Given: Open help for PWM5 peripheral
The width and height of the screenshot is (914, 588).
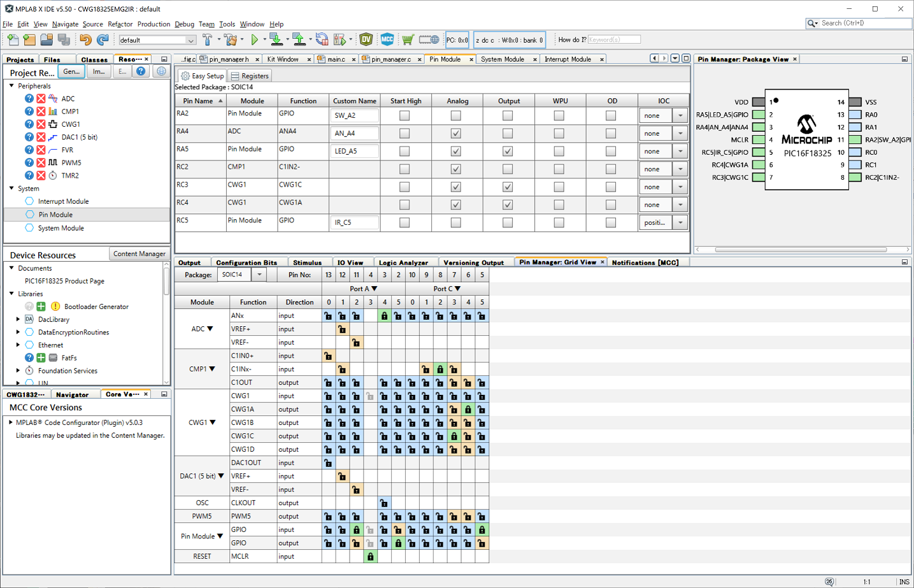Looking at the screenshot, I should [x=29, y=162].
